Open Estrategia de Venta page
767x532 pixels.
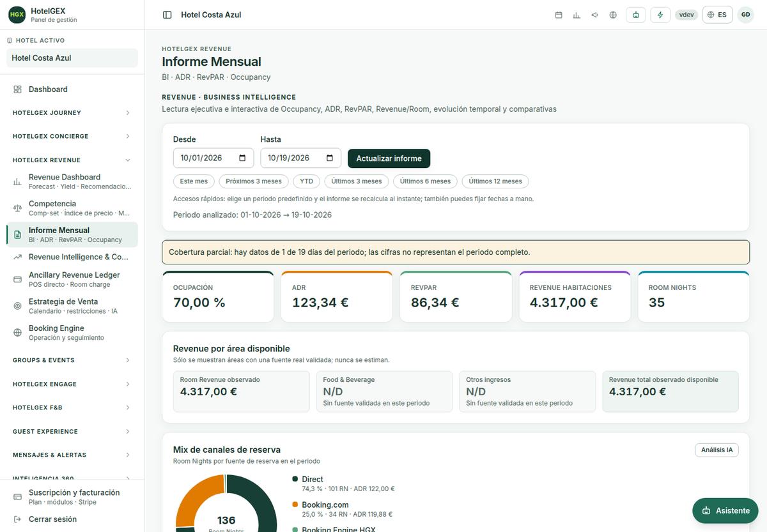point(72,306)
